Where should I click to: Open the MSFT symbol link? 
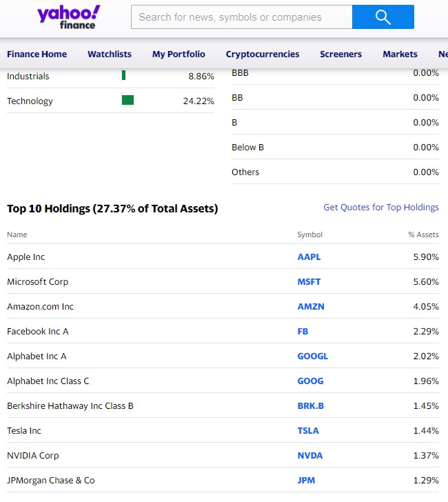309,282
